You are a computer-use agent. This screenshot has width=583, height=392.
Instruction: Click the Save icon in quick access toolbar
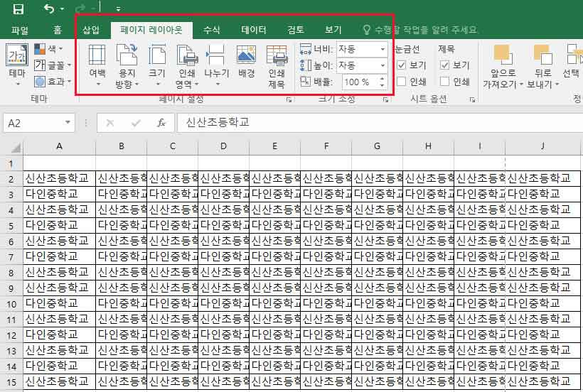coord(18,9)
